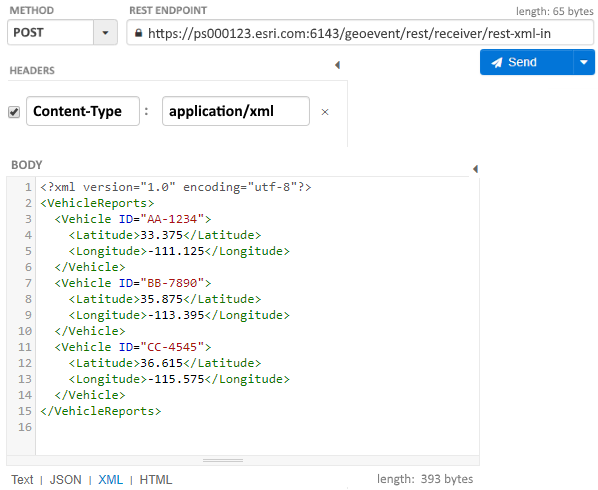This screenshot has width=598, height=490.
Task: Click the lock icon in endpoint field
Action: click(x=139, y=33)
